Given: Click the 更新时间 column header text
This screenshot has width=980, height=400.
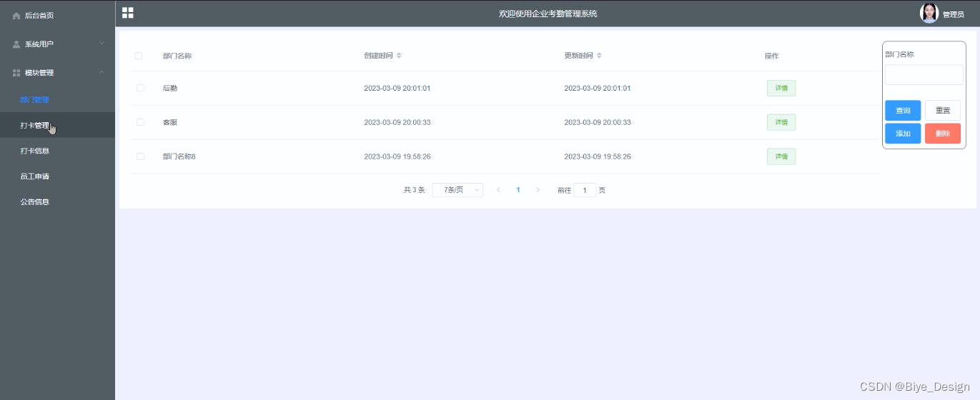Looking at the screenshot, I should [578, 56].
